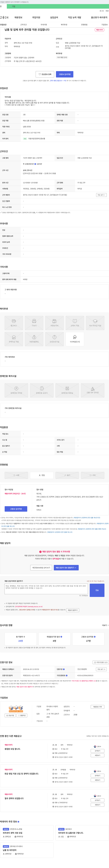This screenshot has width=109, height=868.
Task: Click the 기숙사 benefit icon
Action: 34,323
